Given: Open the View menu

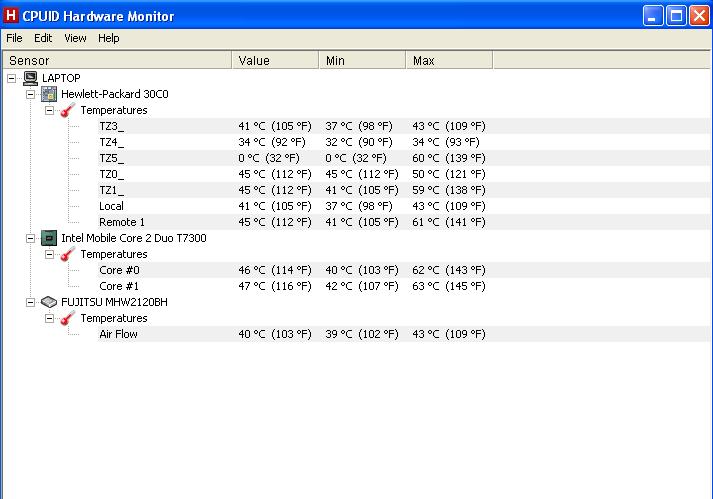Looking at the screenshot, I should (75, 38).
